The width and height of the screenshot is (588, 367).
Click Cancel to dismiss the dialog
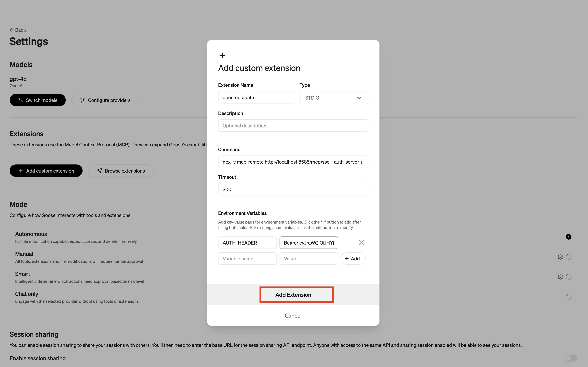(293, 315)
